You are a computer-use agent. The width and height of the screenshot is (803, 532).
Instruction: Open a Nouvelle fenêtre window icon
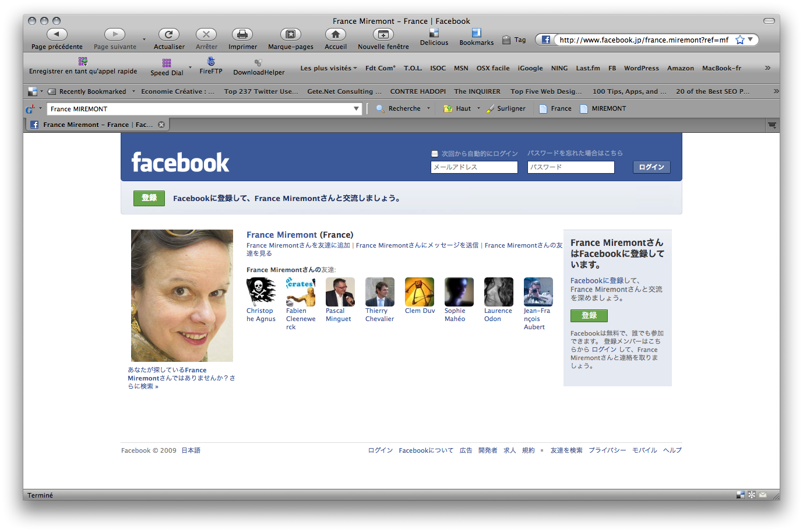tap(383, 34)
